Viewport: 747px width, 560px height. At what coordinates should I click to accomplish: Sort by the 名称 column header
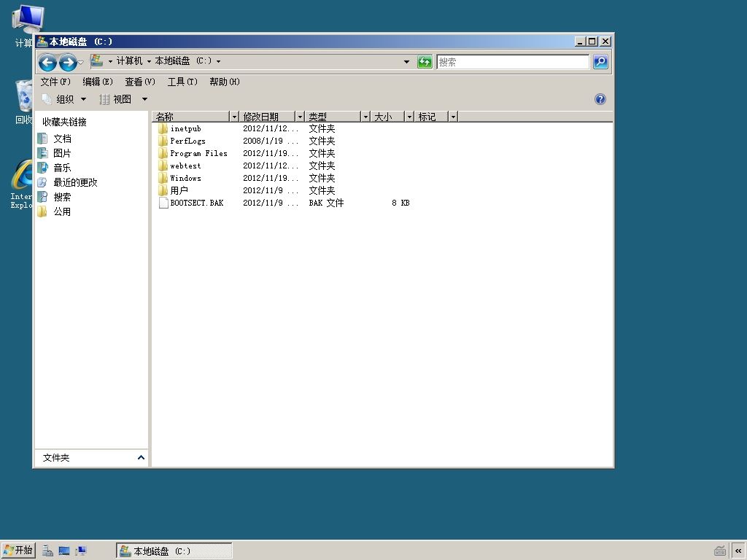coord(192,117)
